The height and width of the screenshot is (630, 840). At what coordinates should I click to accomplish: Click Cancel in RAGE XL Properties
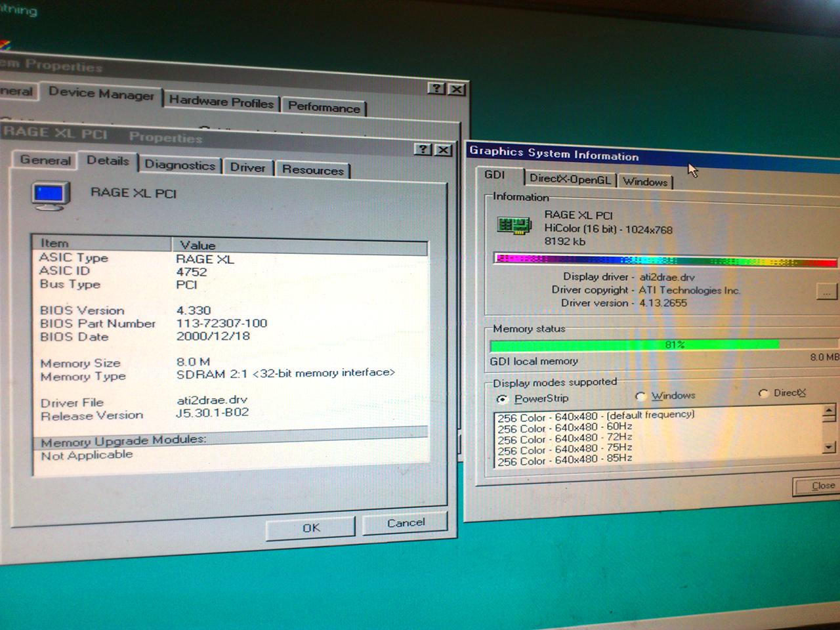click(x=405, y=523)
